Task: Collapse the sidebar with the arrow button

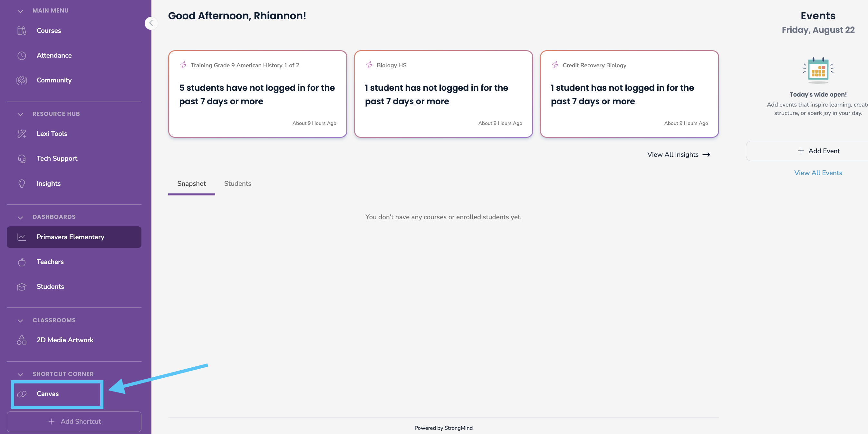Action: [151, 23]
